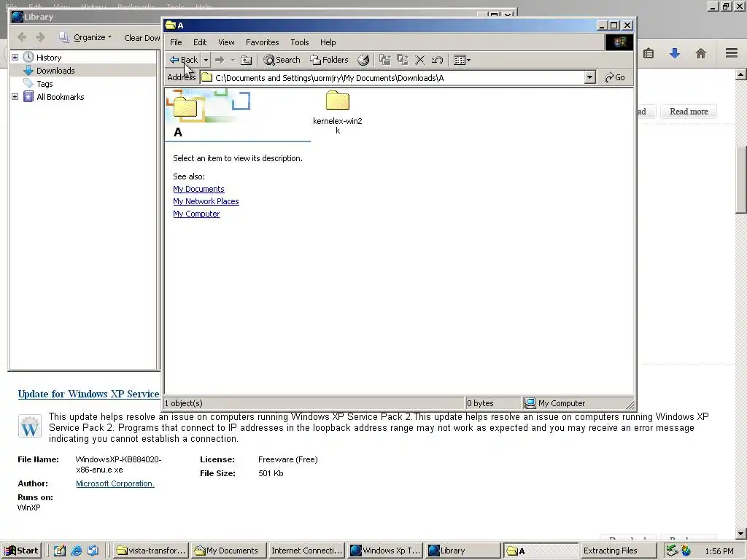Click the Copy To toolbar icon
Viewport: 747px width, 560px height.
click(403, 60)
